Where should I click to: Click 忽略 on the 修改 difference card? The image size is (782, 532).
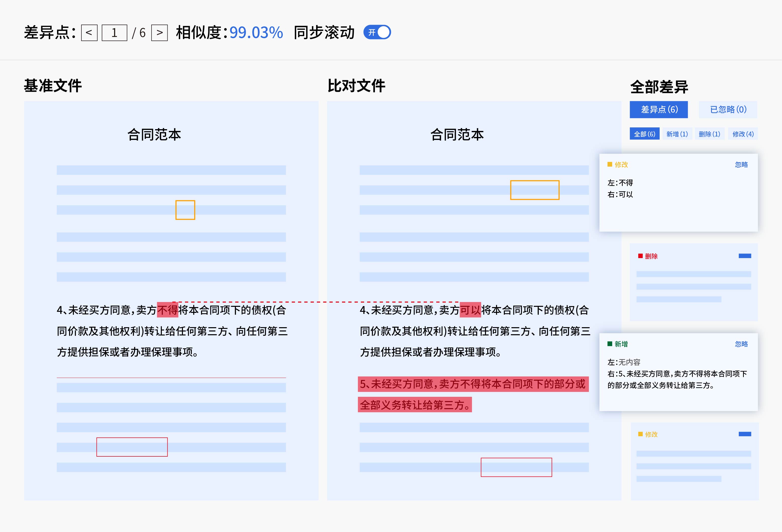click(x=741, y=165)
